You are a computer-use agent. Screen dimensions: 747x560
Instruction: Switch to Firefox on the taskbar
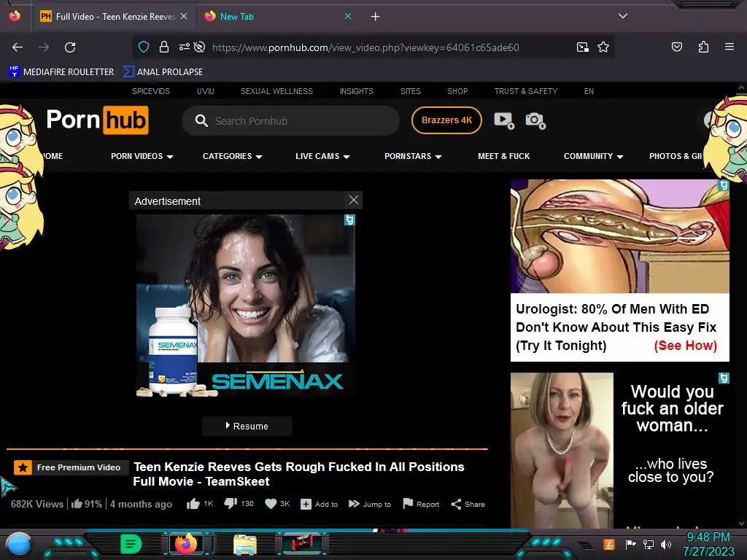tap(186, 544)
